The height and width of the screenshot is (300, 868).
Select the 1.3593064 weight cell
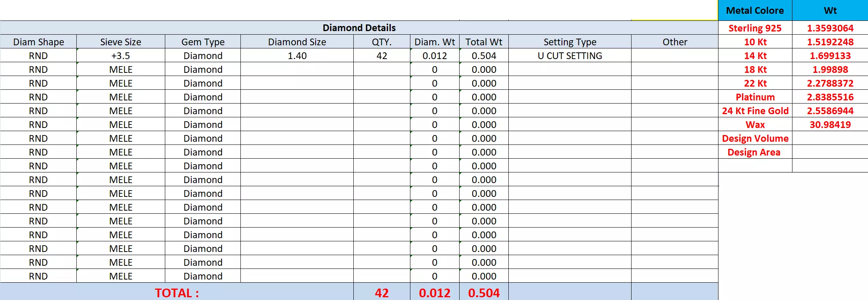(830, 28)
